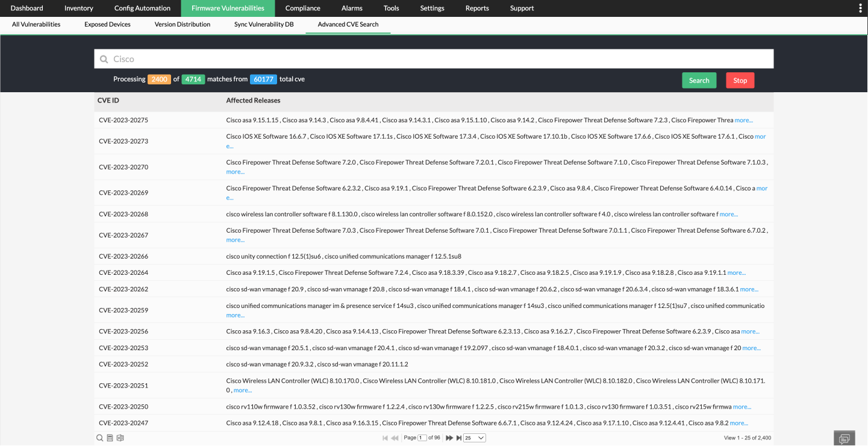The image size is (868, 446).
Task: Select the CVE-2023-20269 cell
Action: click(123, 193)
